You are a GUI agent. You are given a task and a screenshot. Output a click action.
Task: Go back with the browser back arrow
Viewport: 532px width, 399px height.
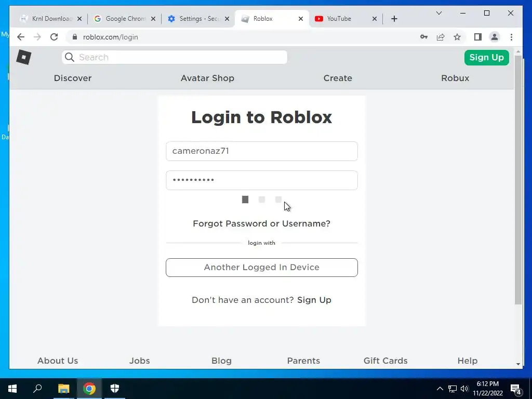click(x=21, y=37)
